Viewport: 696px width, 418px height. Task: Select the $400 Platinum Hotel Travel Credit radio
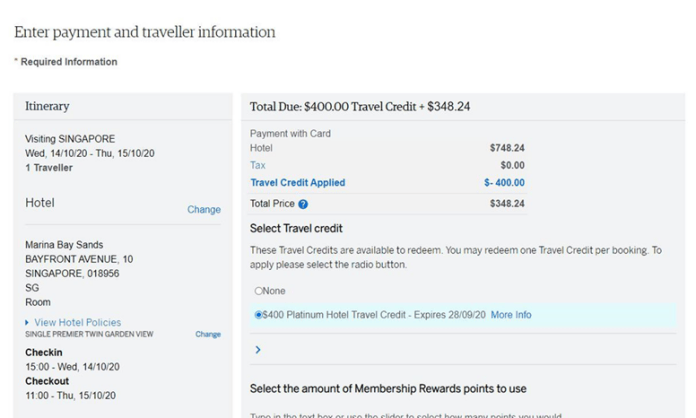(259, 315)
